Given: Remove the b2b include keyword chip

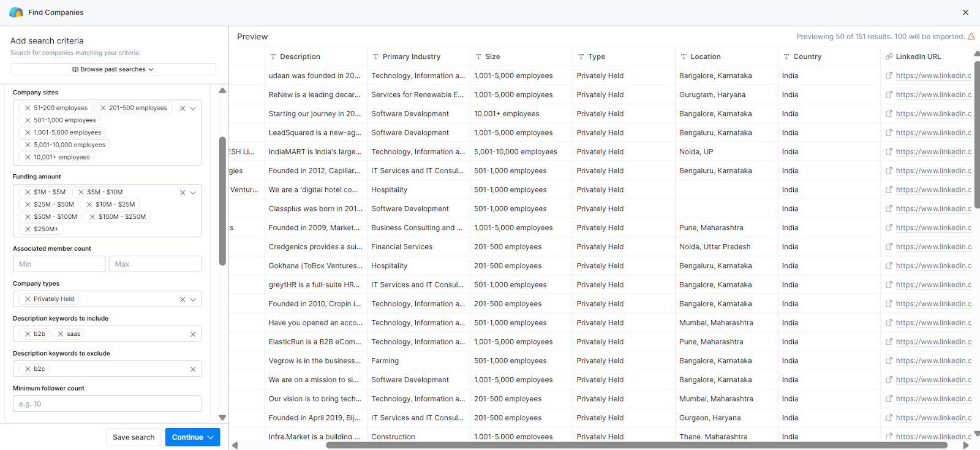Looking at the screenshot, I should click(28, 334).
